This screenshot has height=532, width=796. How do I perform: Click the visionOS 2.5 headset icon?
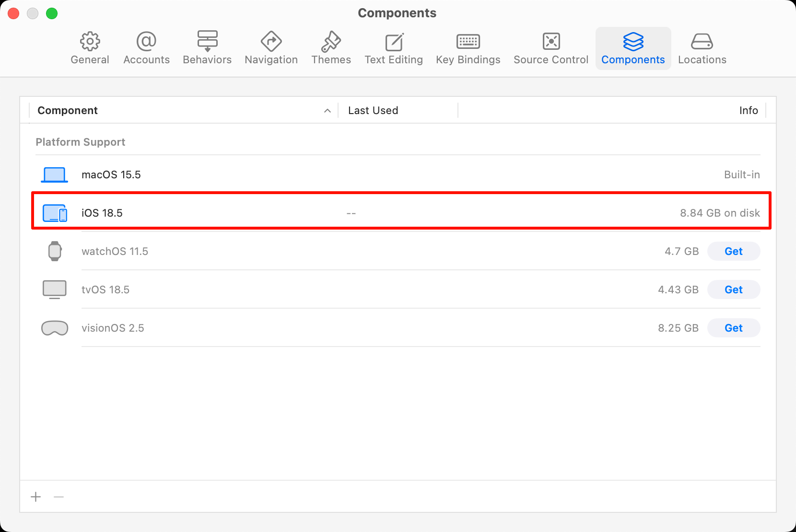(x=55, y=328)
